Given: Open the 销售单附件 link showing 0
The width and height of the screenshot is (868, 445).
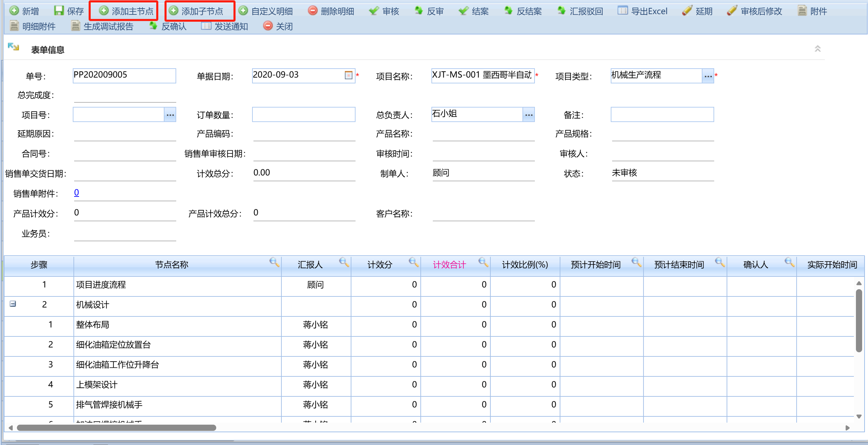Looking at the screenshot, I should coord(77,193).
